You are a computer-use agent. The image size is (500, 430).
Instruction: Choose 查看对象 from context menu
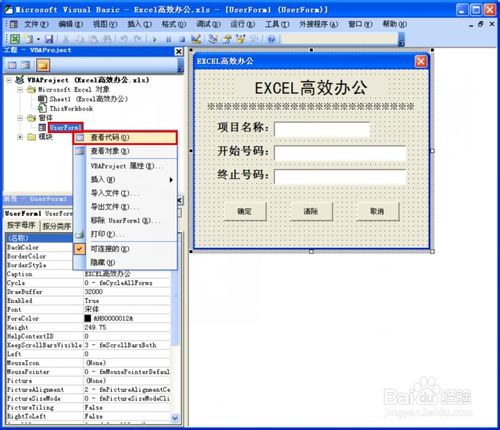(x=125, y=151)
